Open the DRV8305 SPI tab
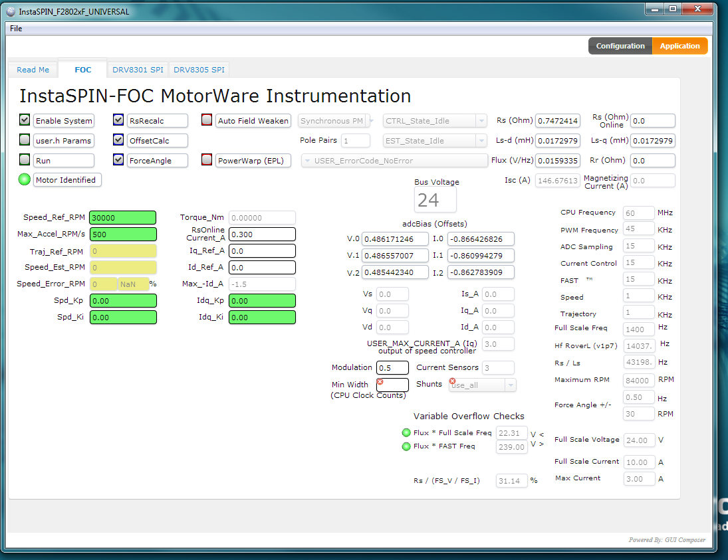 coord(199,70)
